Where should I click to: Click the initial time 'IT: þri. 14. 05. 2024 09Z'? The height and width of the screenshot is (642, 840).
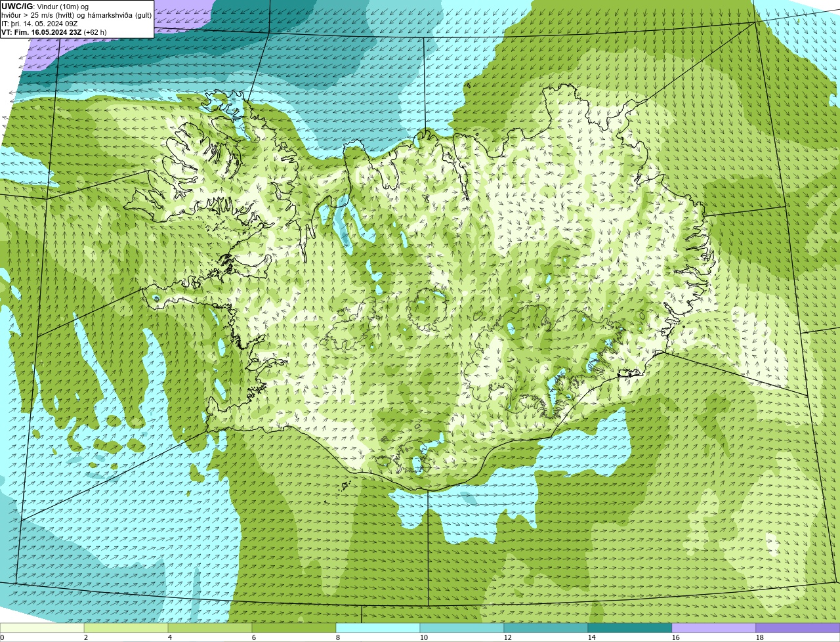[39, 24]
